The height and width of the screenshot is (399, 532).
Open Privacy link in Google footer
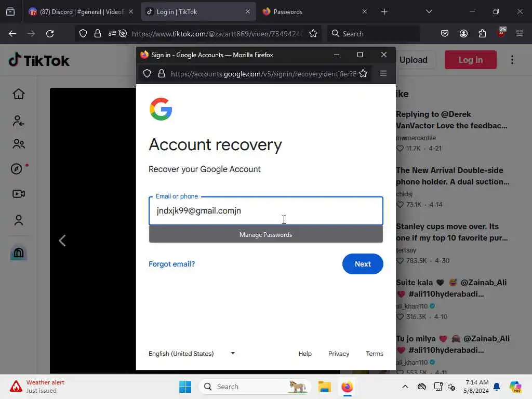click(339, 353)
